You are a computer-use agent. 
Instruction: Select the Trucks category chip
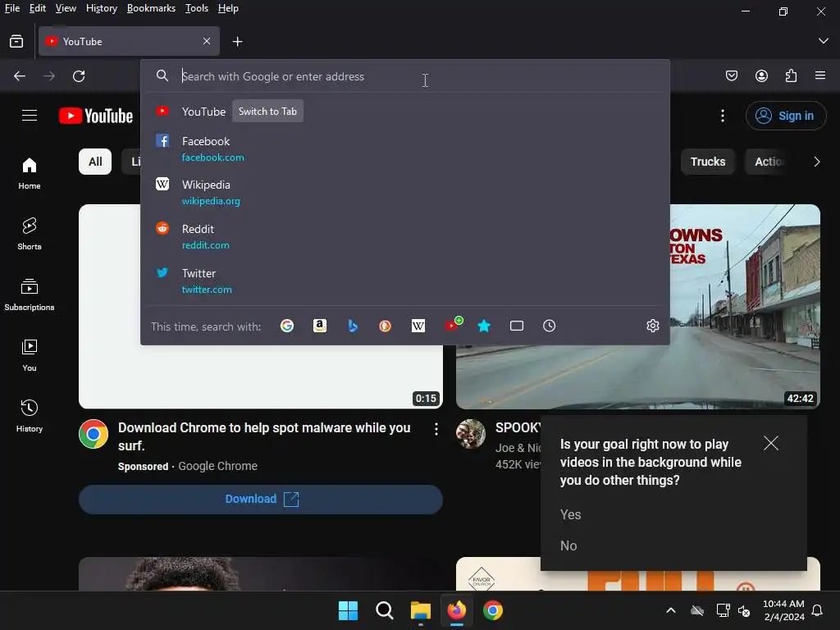coord(708,162)
